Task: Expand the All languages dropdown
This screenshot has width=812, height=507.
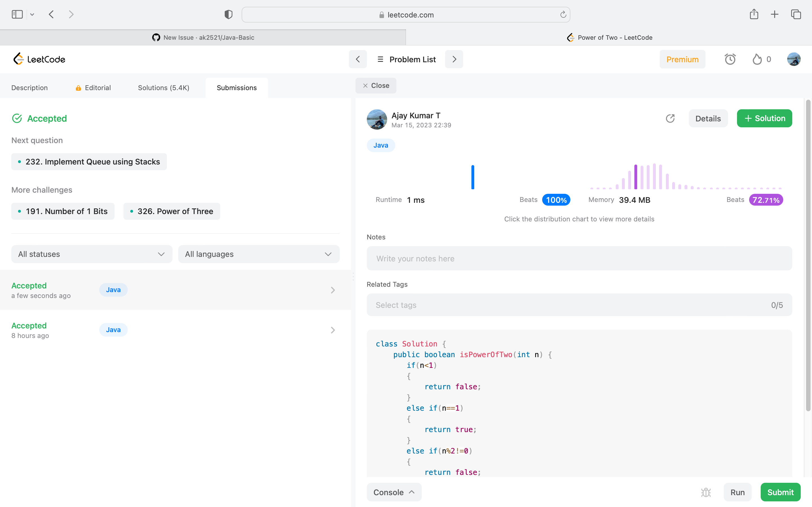Action: (x=259, y=254)
